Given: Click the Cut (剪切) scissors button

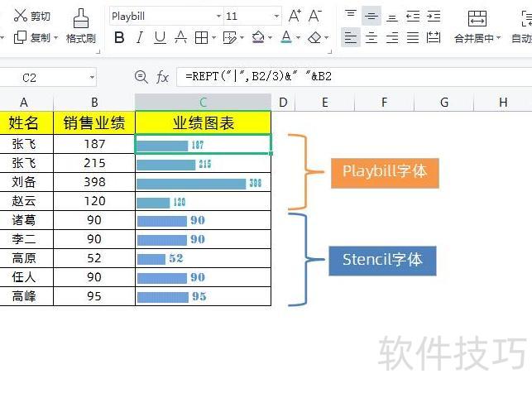Looking at the screenshot, I should point(31,16).
